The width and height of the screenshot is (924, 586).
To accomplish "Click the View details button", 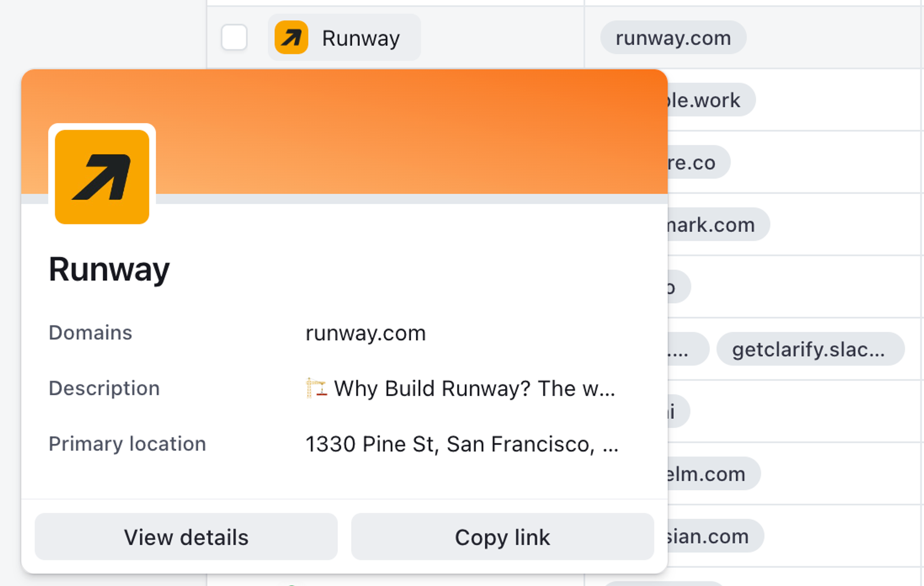I will click(186, 537).
